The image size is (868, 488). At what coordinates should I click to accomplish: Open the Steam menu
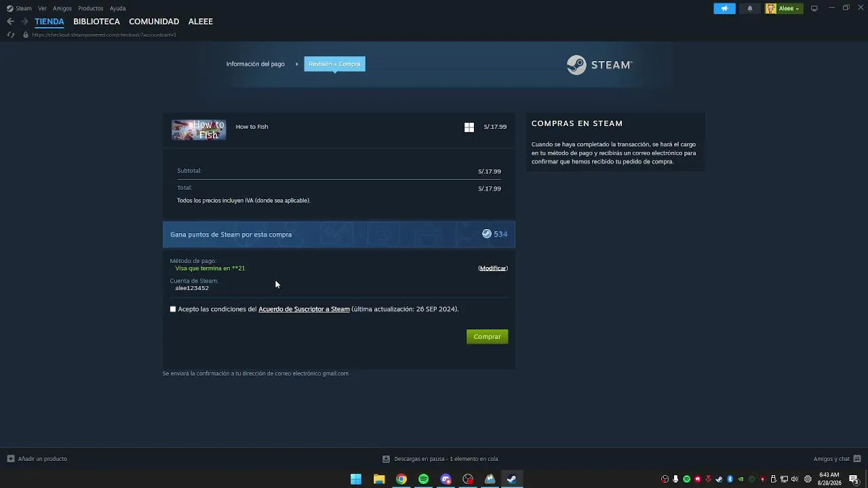(x=24, y=8)
